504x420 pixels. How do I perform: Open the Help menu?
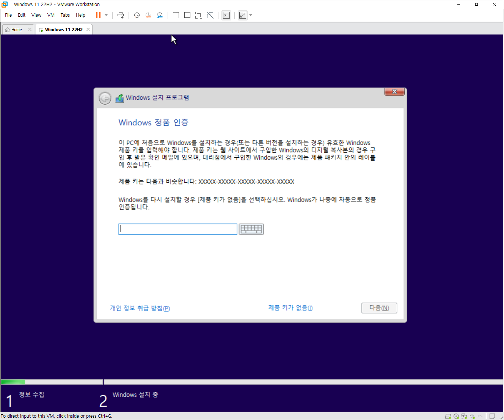click(x=80, y=15)
